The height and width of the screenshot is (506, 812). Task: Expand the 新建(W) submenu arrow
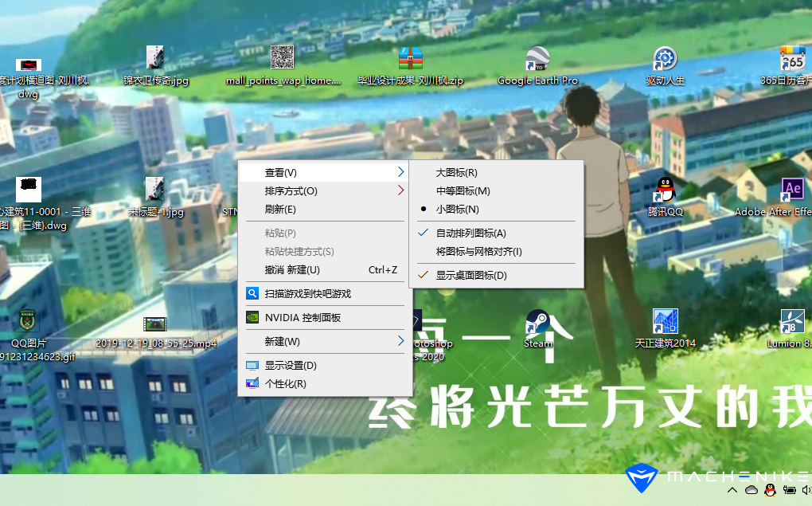(x=400, y=340)
